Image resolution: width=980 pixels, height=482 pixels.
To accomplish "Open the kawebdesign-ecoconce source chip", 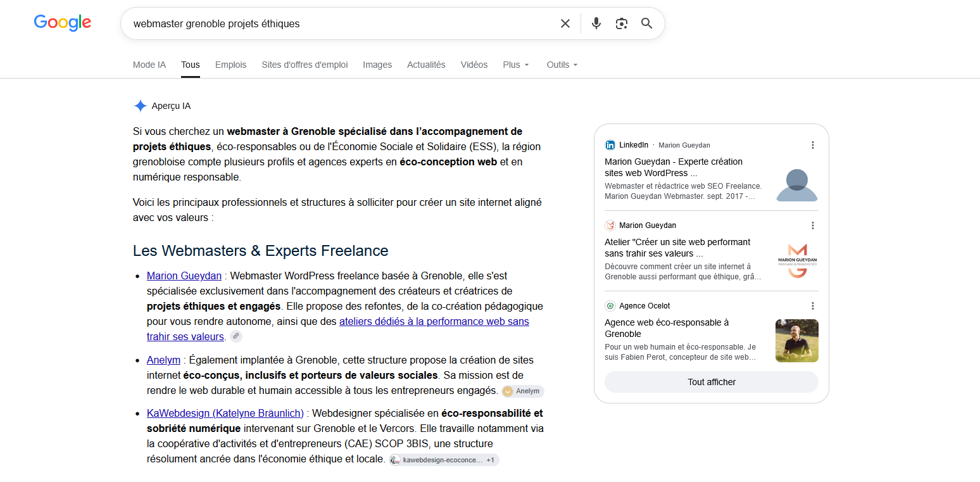I will (444, 460).
